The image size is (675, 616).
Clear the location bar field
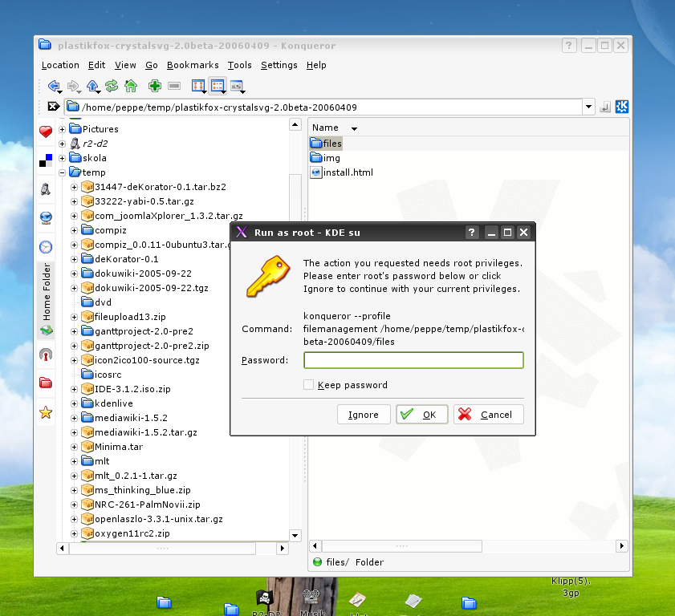pos(54,106)
